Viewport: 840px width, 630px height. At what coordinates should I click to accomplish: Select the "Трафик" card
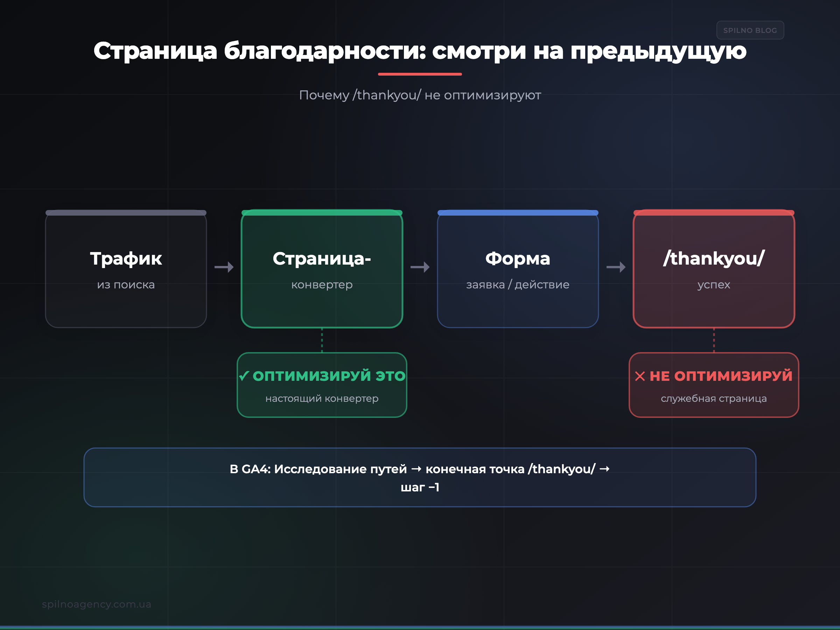click(x=126, y=269)
